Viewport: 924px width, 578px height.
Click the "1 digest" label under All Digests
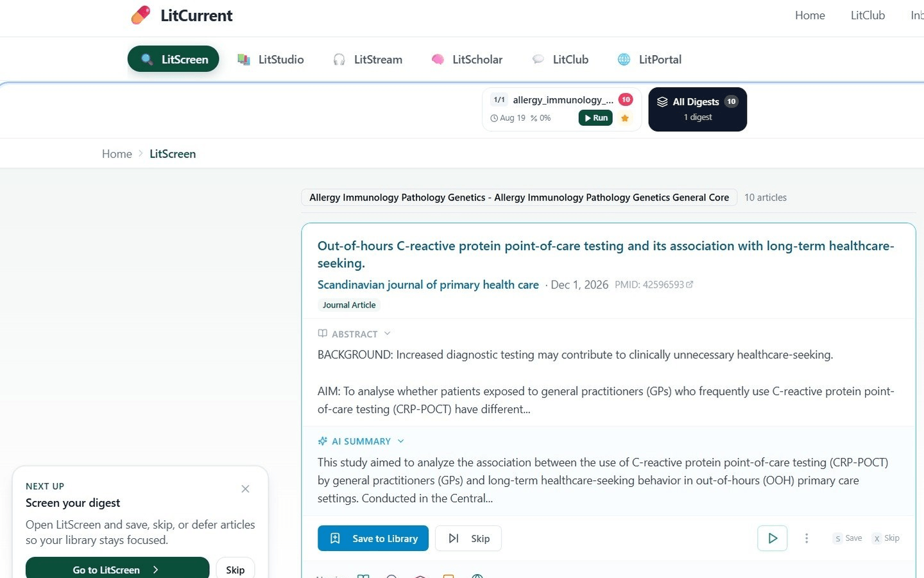pos(697,117)
